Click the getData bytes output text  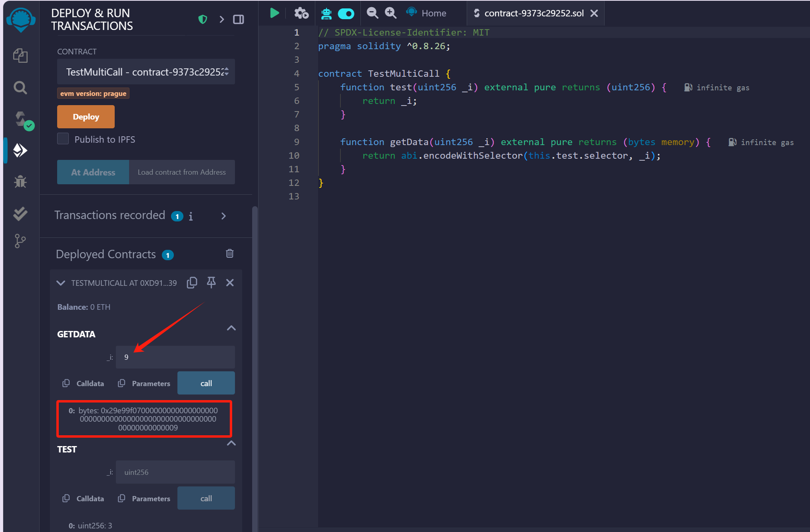[148, 419]
